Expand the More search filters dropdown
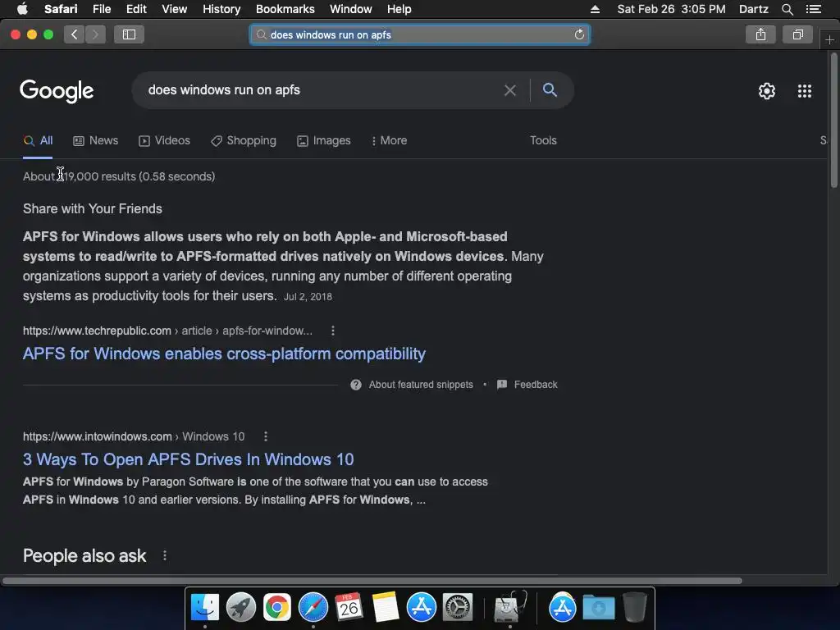 (390, 141)
